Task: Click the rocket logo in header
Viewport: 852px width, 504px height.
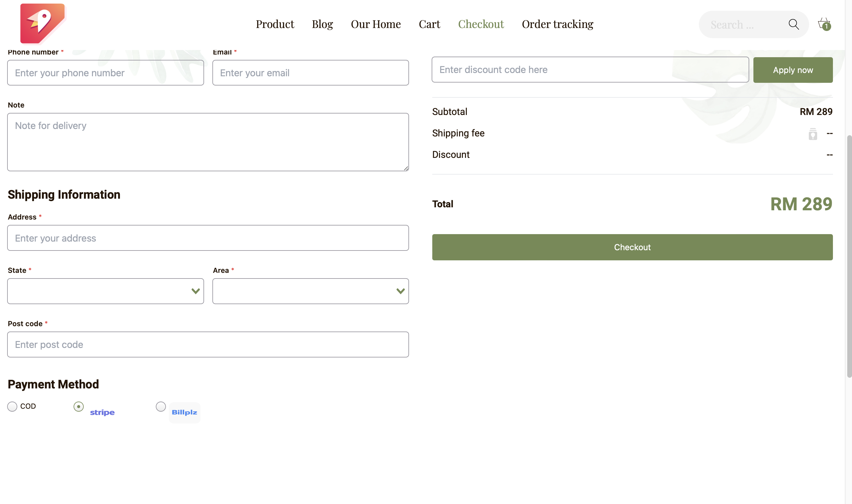Action: click(42, 23)
